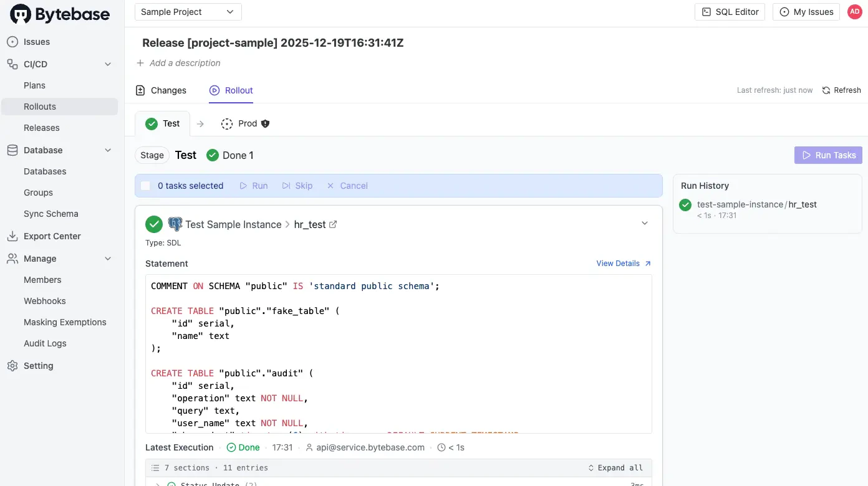Switch to the Rollout tab
Image resolution: width=868 pixels, height=486 pixels.
pyautogui.click(x=231, y=90)
